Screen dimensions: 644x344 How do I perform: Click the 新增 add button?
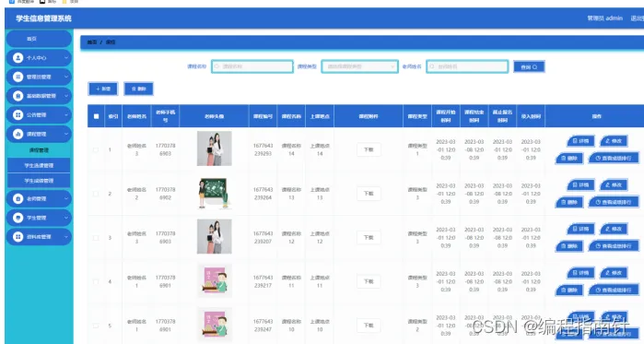tap(103, 89)
